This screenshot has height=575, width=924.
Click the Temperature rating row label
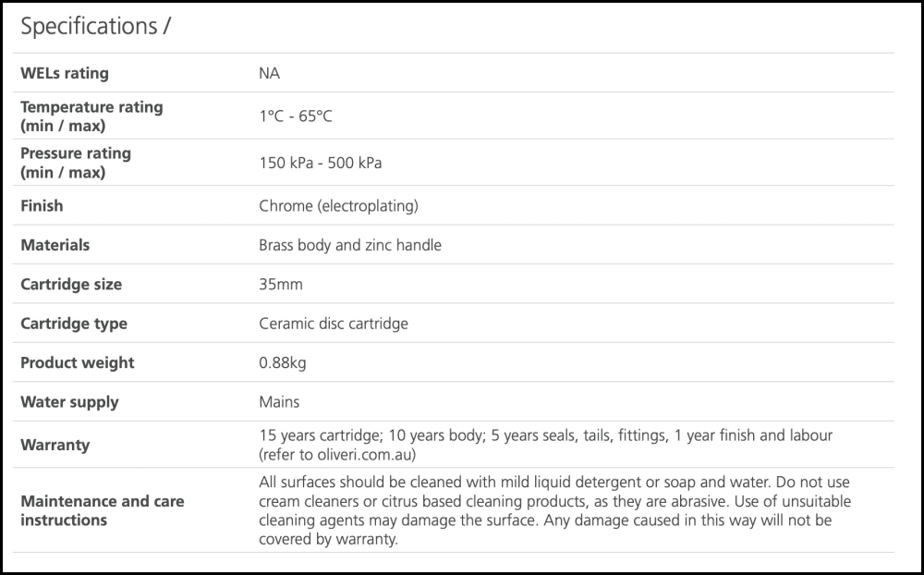tap(91, 116)
